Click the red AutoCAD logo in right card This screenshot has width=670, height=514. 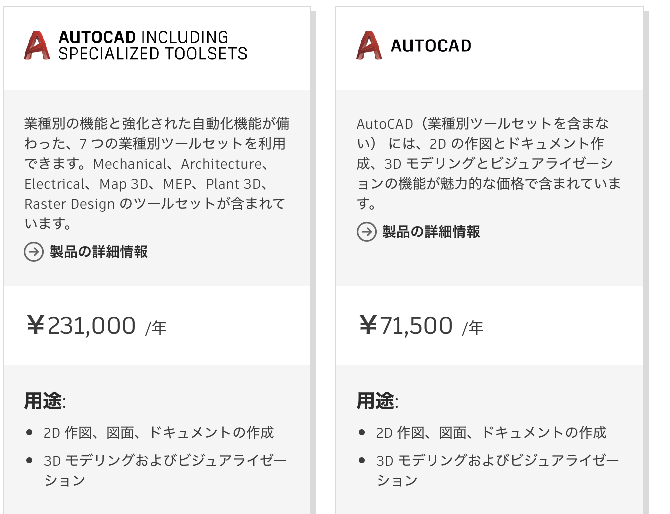point(369,45)
